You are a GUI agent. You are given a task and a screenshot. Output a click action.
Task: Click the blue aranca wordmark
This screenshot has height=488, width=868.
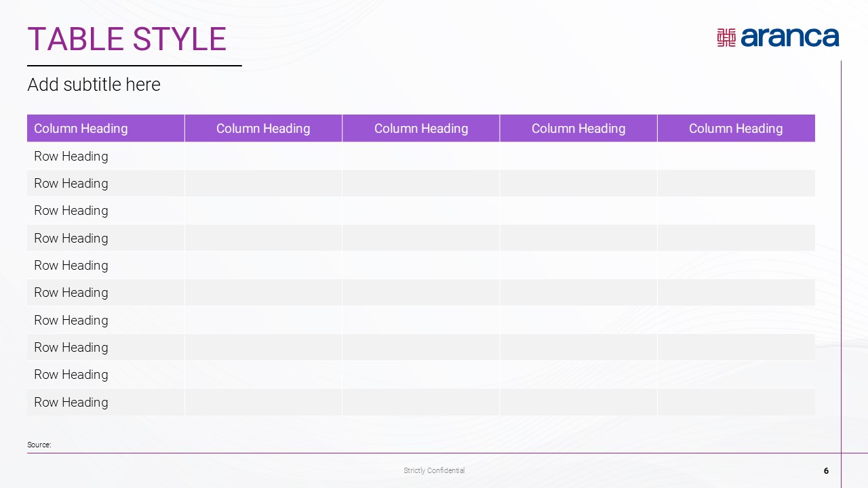click(789, 37)
